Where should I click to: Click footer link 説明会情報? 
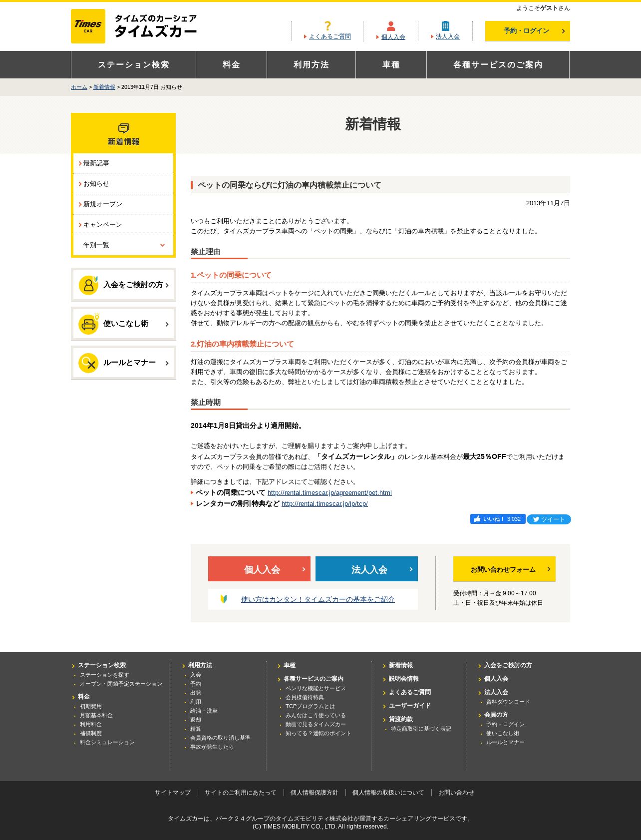point(404,679)
